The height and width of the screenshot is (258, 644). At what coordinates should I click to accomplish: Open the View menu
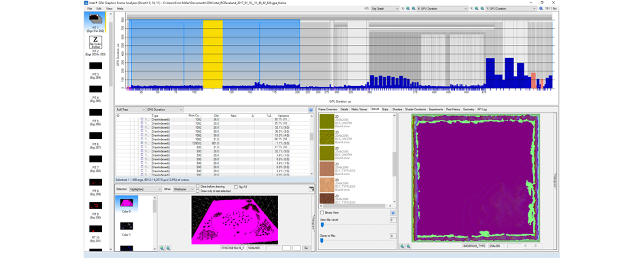point(109,8)
